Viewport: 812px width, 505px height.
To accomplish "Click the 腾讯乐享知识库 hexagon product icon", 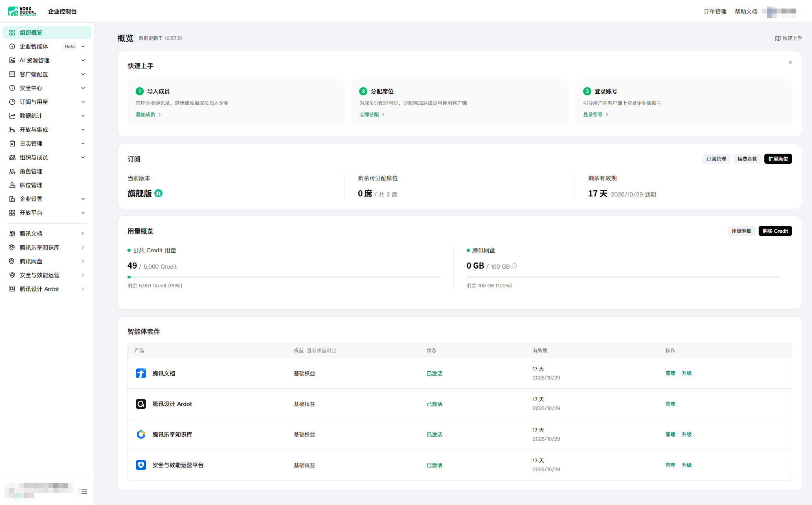I will (141, 434).
